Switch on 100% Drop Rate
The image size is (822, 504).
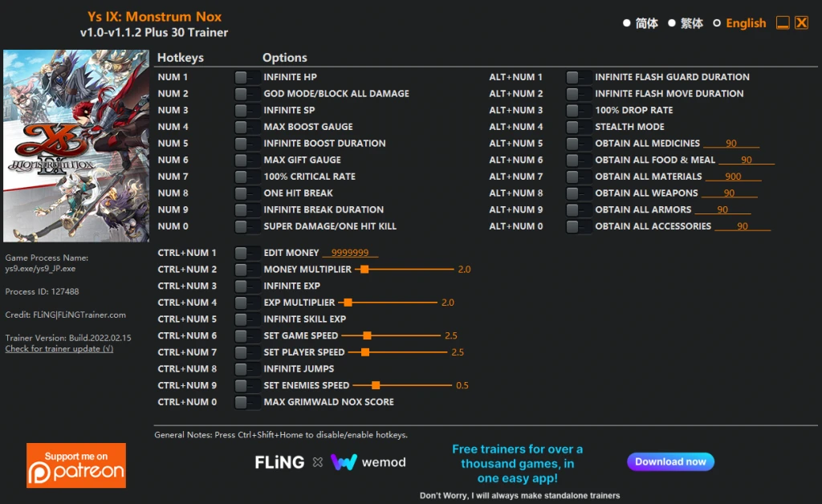(573, 110)
